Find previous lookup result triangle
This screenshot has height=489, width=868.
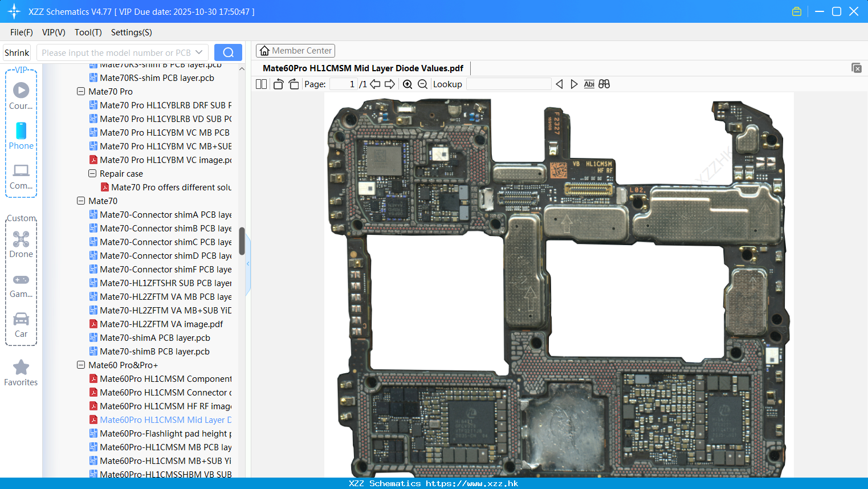pyautogui.click(x=559, y=84)
